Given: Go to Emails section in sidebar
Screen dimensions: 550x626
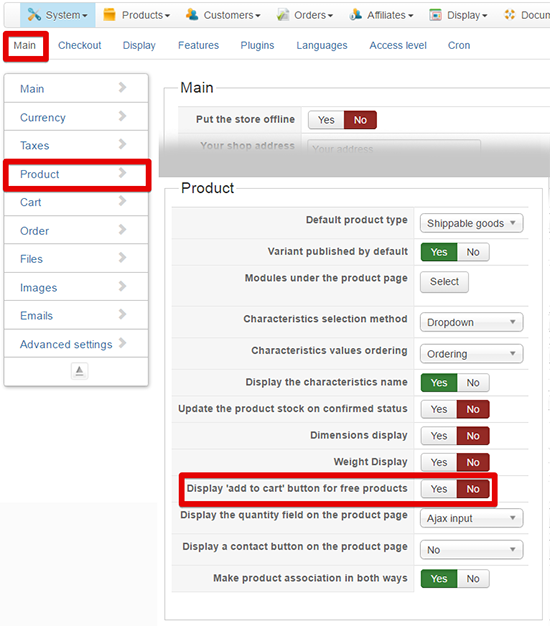Looking at the screenshot, I should click(76, 315).
